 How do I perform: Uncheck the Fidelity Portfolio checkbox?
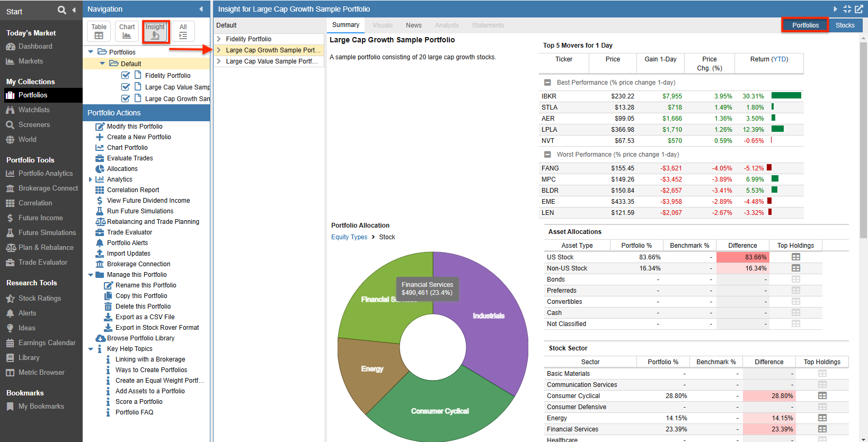(126, 76)
